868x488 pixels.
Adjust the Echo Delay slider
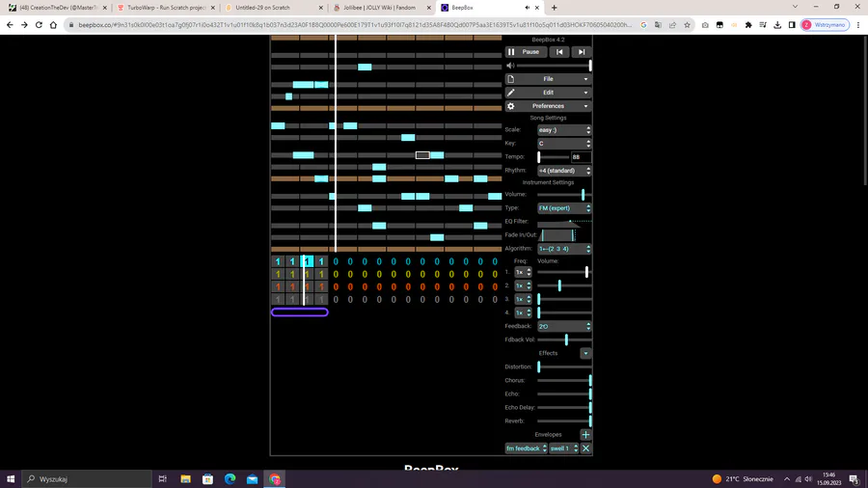564,408
